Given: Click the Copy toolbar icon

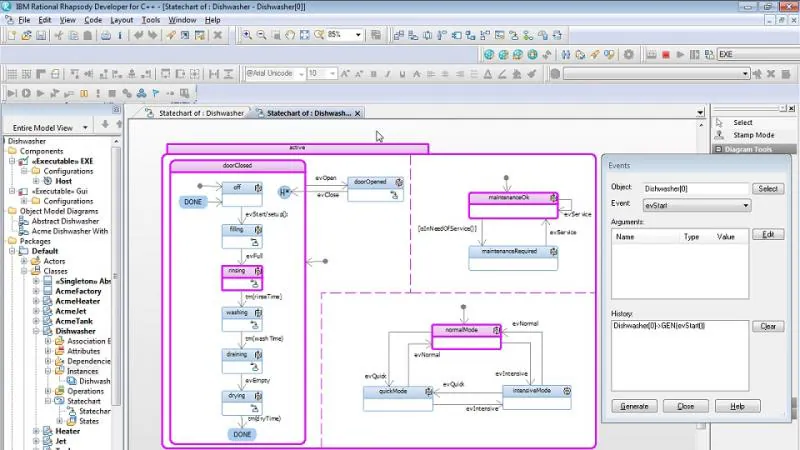Looking at the screenshot, I should 73,35.
